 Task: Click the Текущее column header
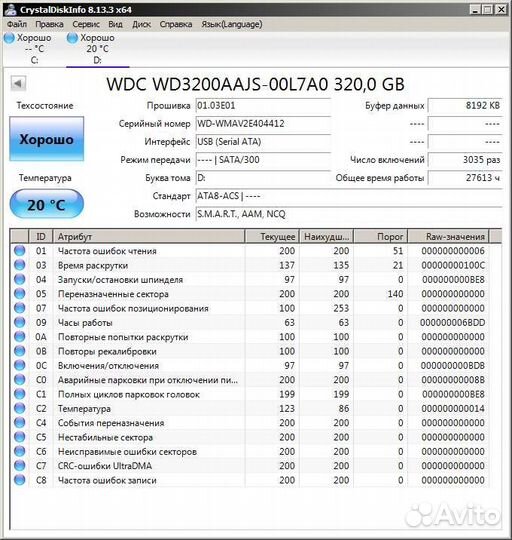(x=272, y=237)
